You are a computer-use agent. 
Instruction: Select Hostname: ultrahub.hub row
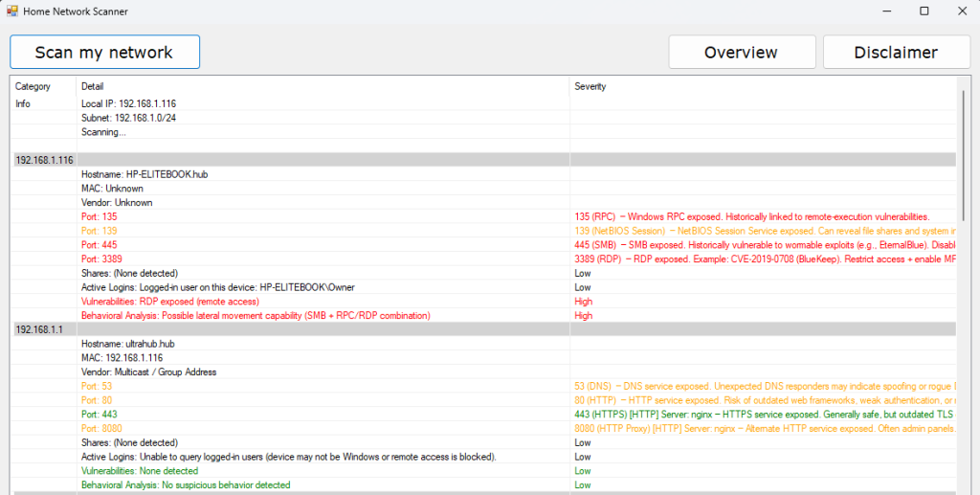[127, 344]
